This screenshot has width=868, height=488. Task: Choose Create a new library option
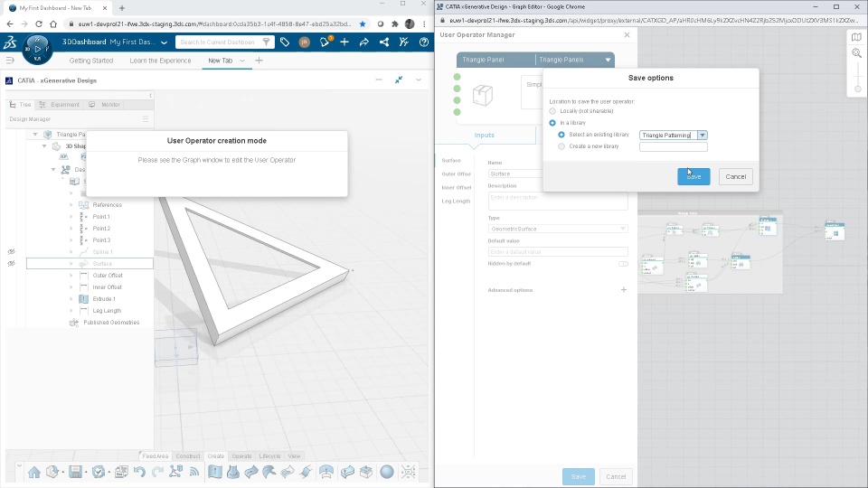(561, 146)
